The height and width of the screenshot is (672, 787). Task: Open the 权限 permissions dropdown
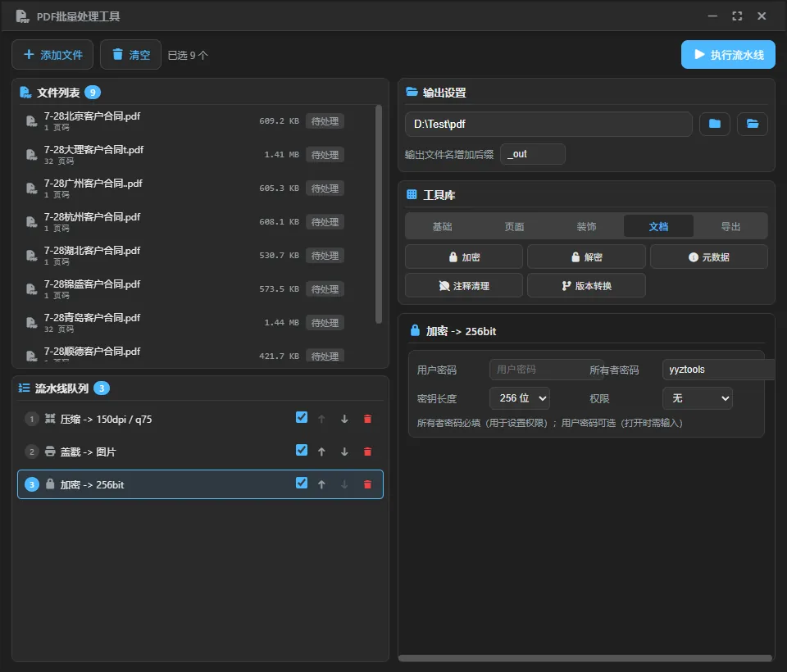697,398
